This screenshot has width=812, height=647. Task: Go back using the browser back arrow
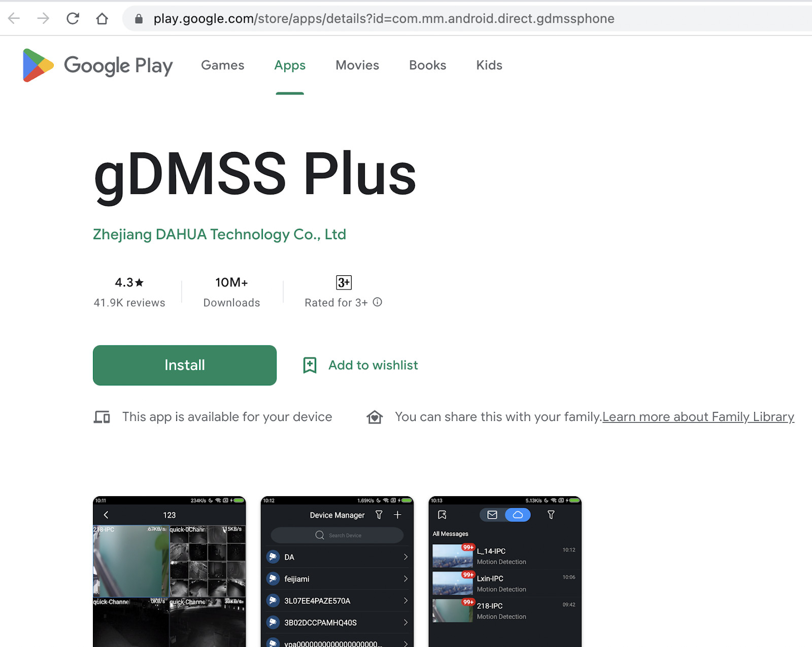[x=14, y=19]
